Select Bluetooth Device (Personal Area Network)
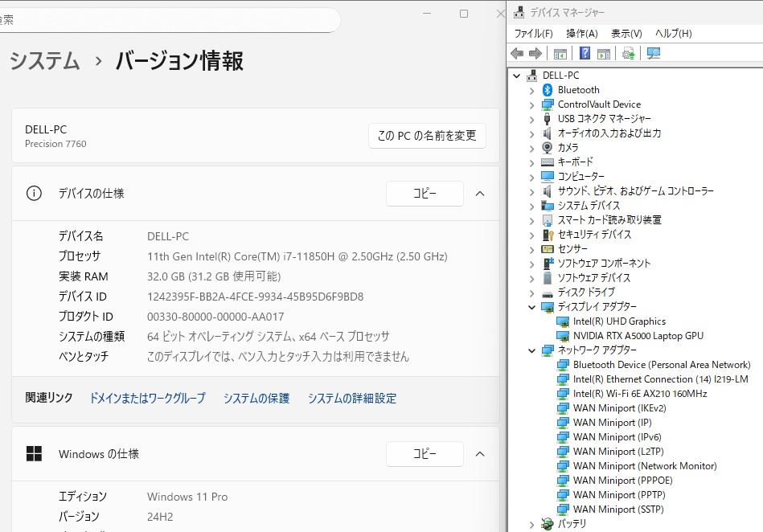 pyautogui.click(x=662, y=365)
